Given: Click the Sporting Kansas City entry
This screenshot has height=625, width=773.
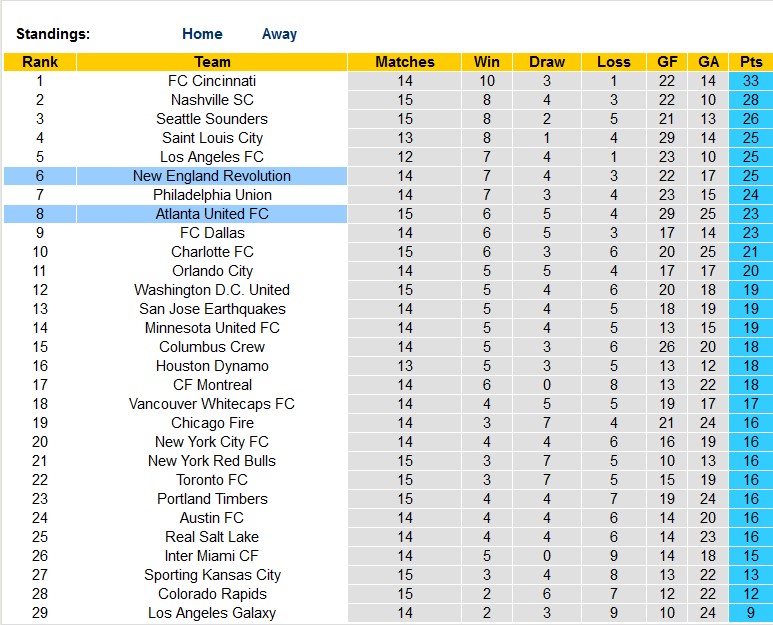Looking at the screenshot, I should tap(212, 575).
